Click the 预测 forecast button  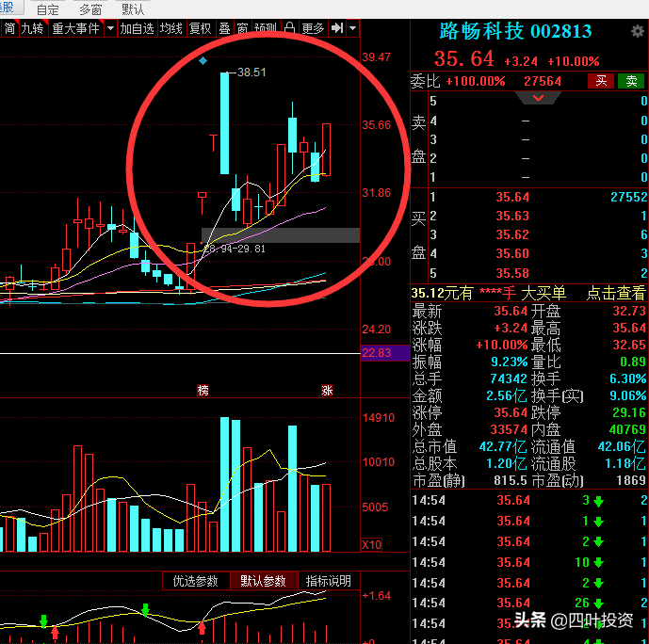click(266, 28)
